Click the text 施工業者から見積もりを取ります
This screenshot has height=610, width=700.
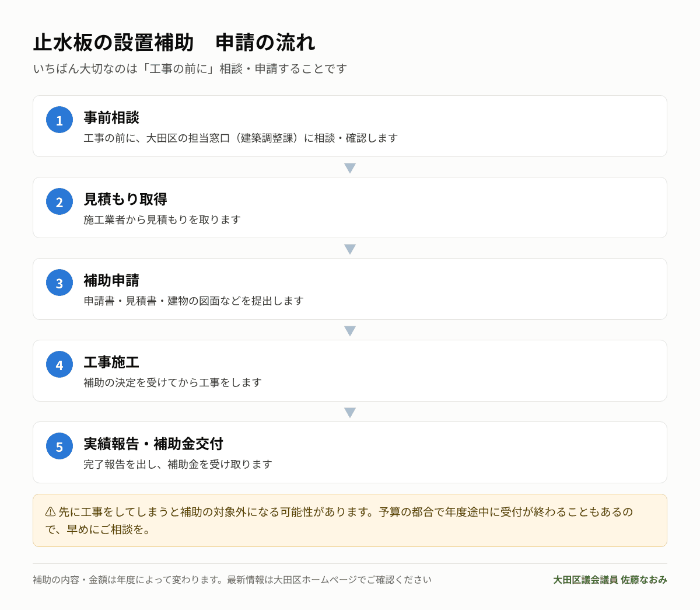coord(162,220)
